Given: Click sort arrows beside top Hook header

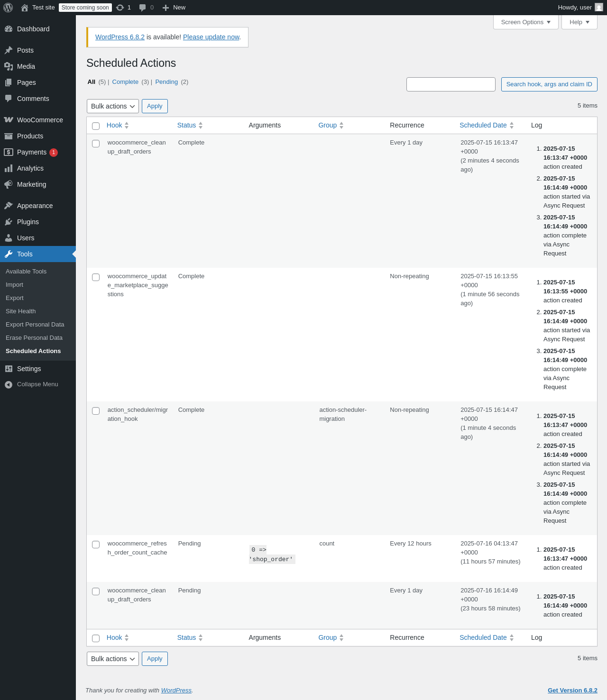Looking at the screenshot, I should pyautogui.click(x=127, y=126).
